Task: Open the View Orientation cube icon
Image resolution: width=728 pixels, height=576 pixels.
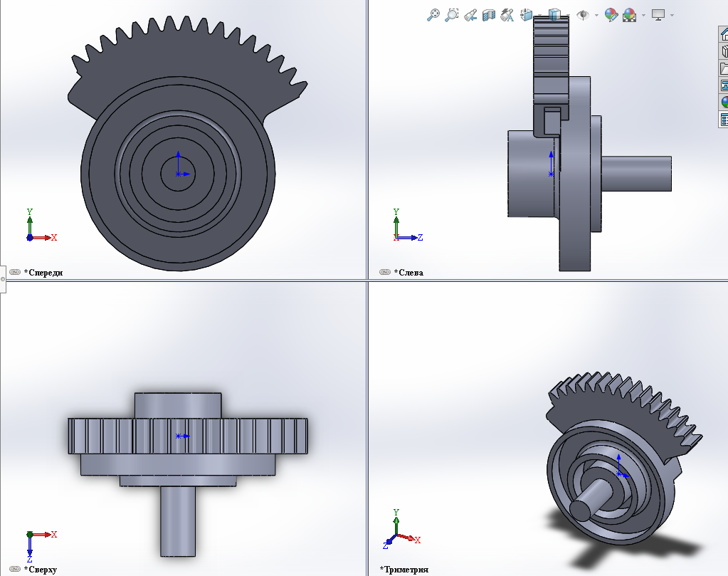Action: 526,15
